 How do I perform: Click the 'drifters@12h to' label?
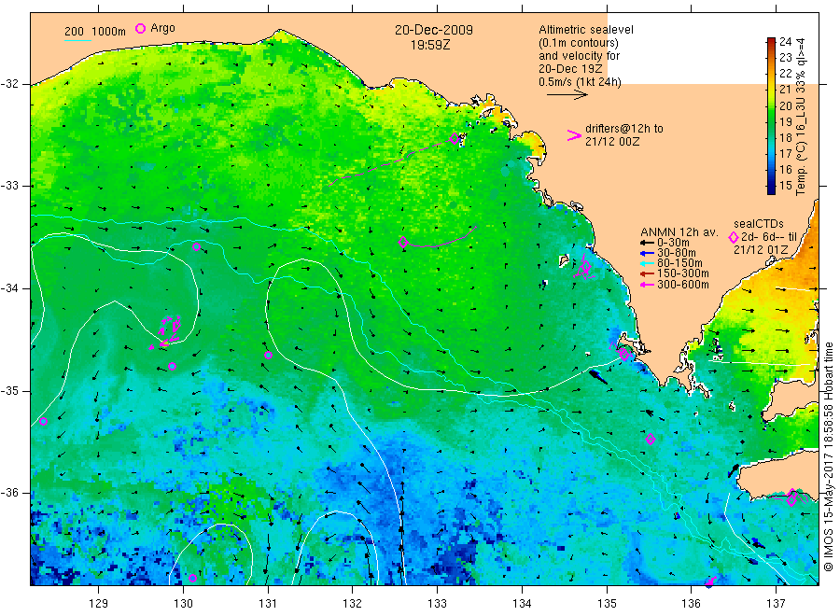coord(624,129)
